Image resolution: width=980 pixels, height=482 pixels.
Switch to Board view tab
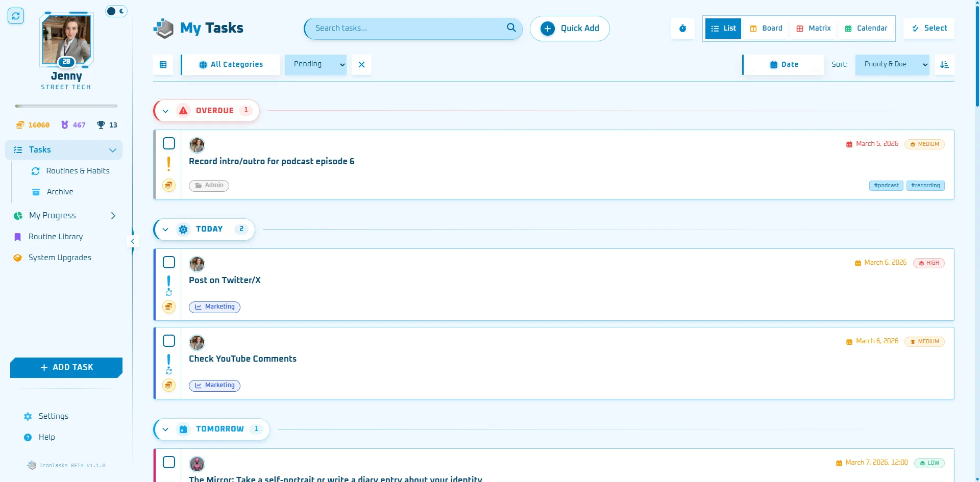766,29
